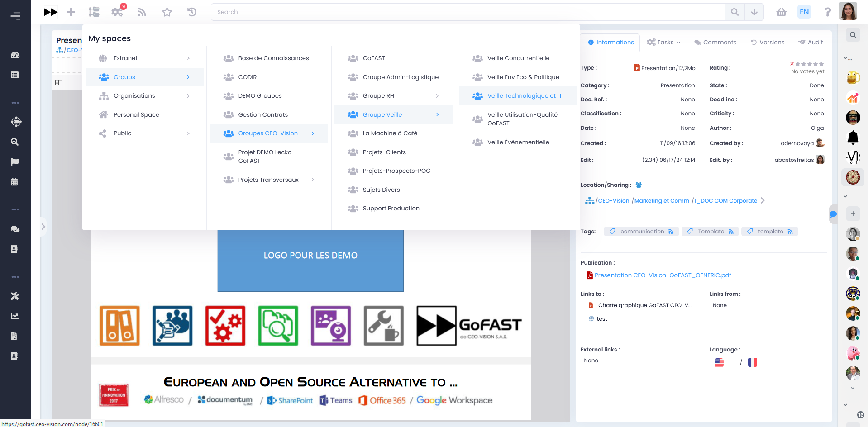Open the chat bubble icon in left sidebar

click(15, 229)
